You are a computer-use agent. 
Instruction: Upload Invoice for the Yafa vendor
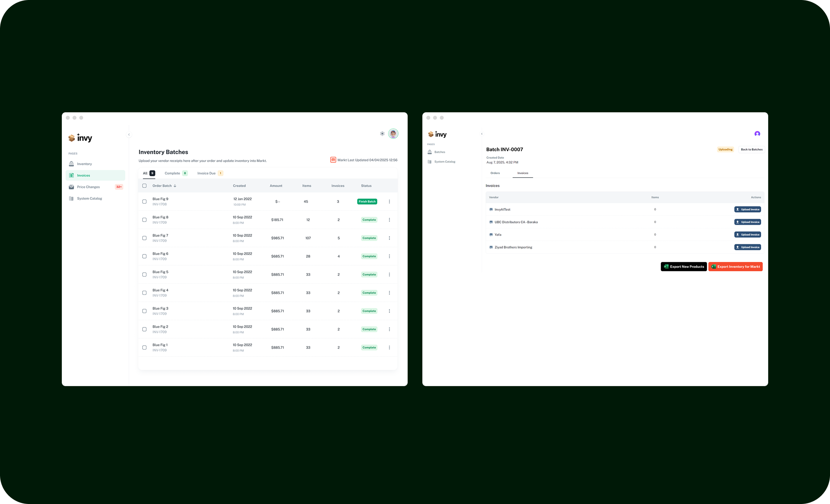pyautogui.click(x=747, y=235)
